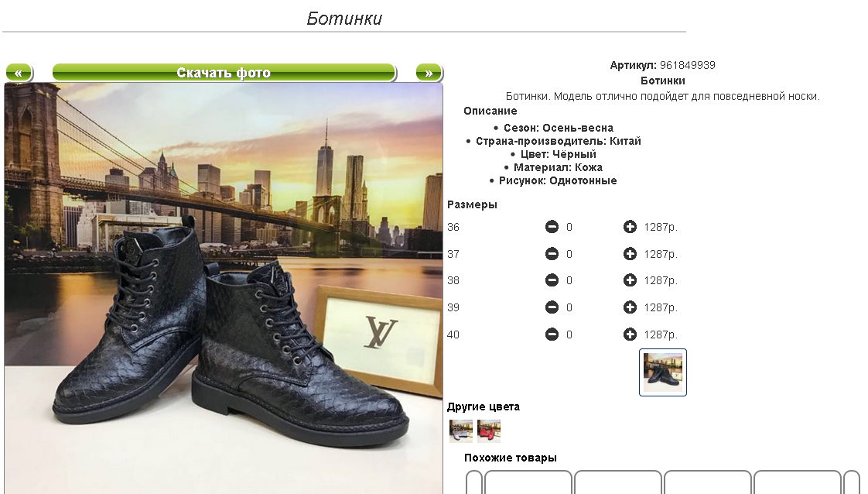Go to next photo with » button
The height and width of the screenshot is (494, 868).
coord(429,73)
